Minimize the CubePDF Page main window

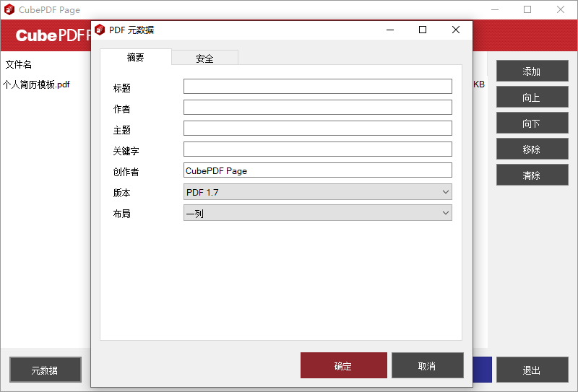pyautogui.click(x=495, y=9)
